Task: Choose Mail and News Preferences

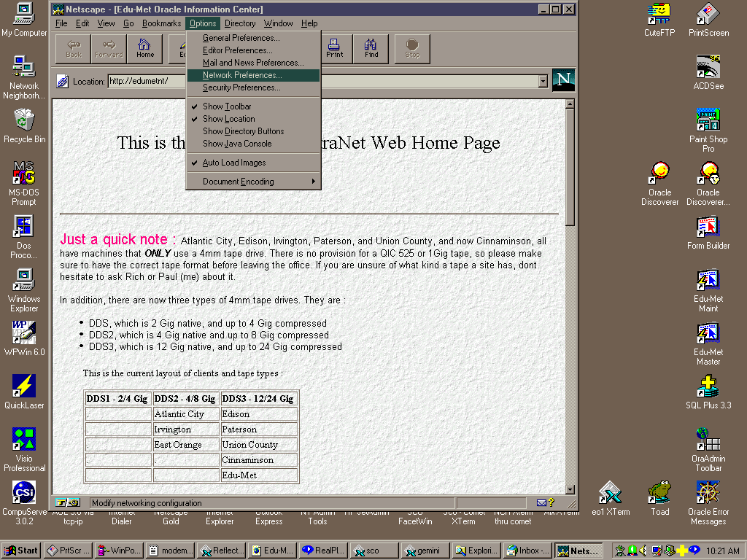Action: point(253,63)
